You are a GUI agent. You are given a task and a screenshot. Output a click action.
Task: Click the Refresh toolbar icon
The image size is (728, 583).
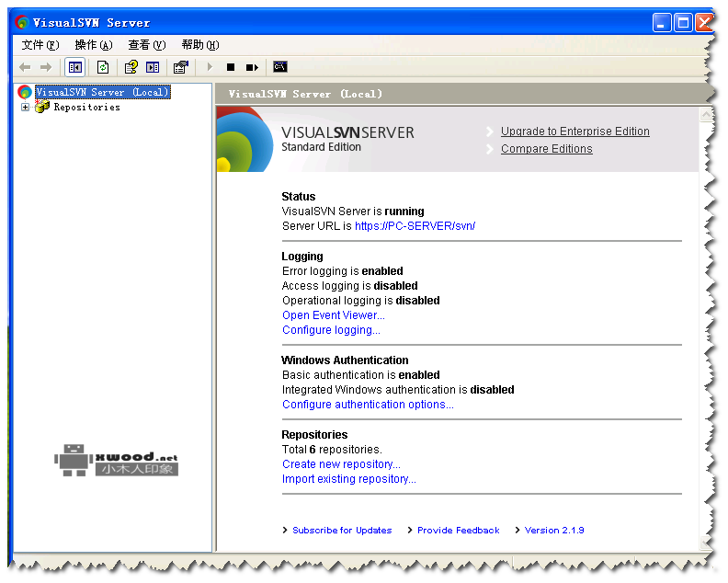(103, 67)
